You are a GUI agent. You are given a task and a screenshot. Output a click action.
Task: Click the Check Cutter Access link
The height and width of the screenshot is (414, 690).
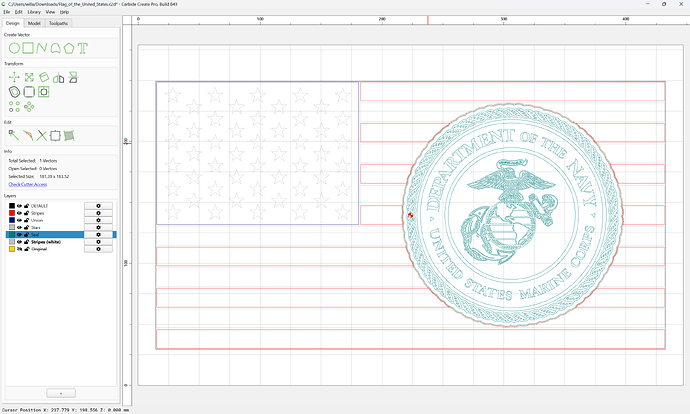28,184
